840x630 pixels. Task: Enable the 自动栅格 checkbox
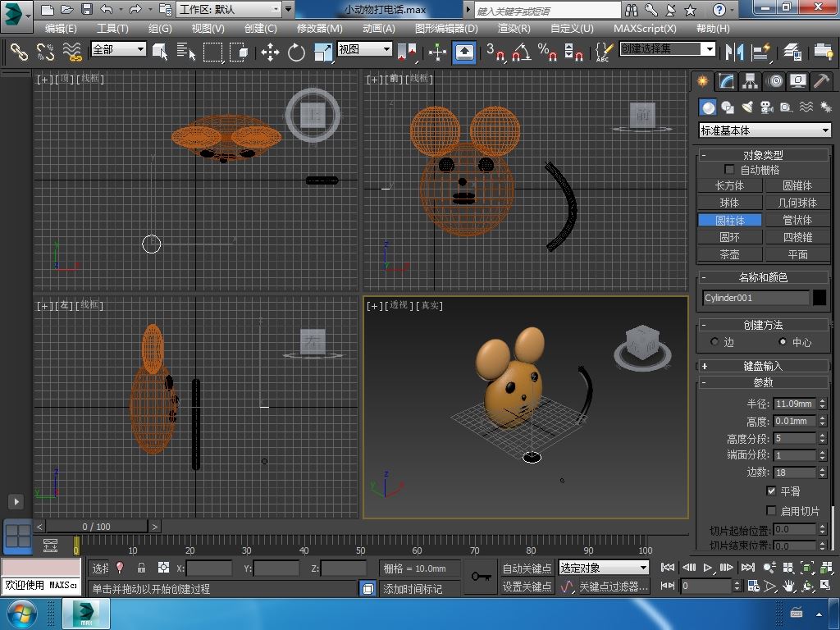[x=729, y=169]
